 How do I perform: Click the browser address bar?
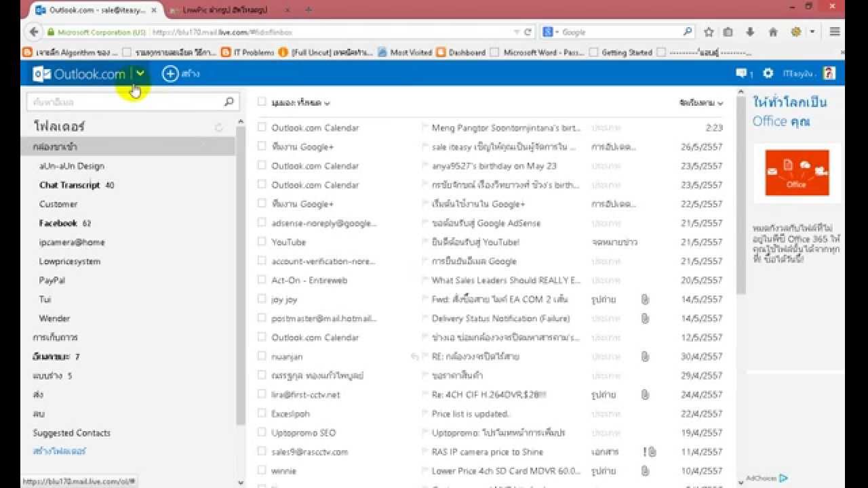point(332,32)
